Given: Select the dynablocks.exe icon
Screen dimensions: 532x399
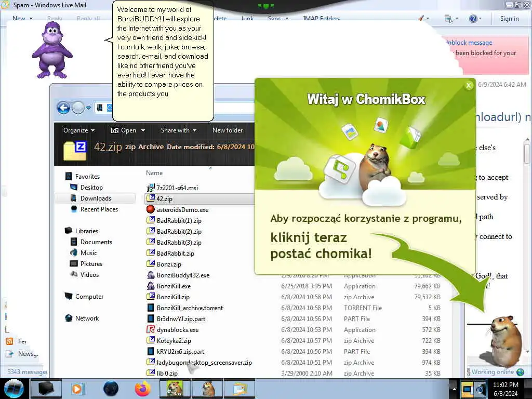Looking at the screenshot, I should point(150,329).
